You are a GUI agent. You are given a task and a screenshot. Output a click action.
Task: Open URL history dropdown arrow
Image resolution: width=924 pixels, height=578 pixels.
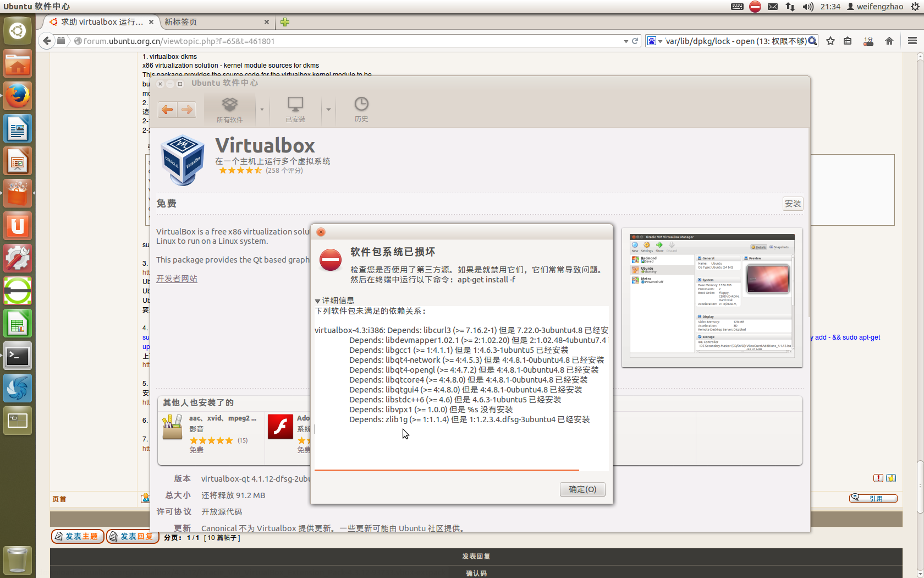(x=626, y=41)
